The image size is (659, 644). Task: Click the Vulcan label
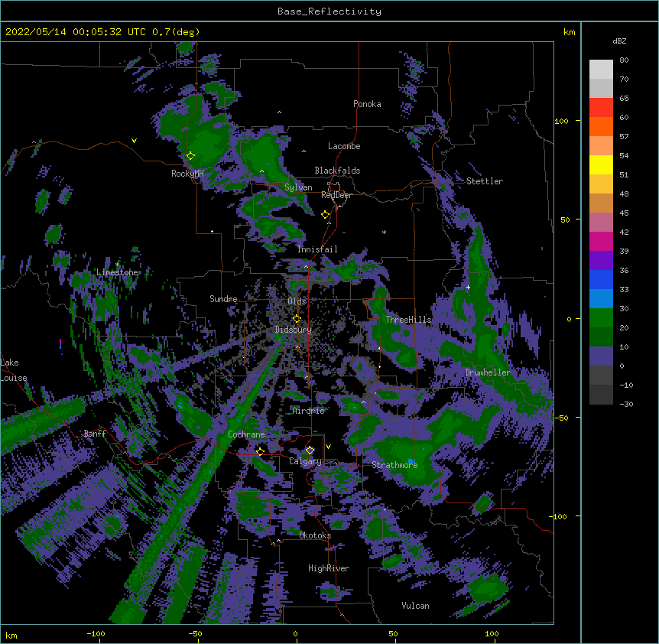415,606
